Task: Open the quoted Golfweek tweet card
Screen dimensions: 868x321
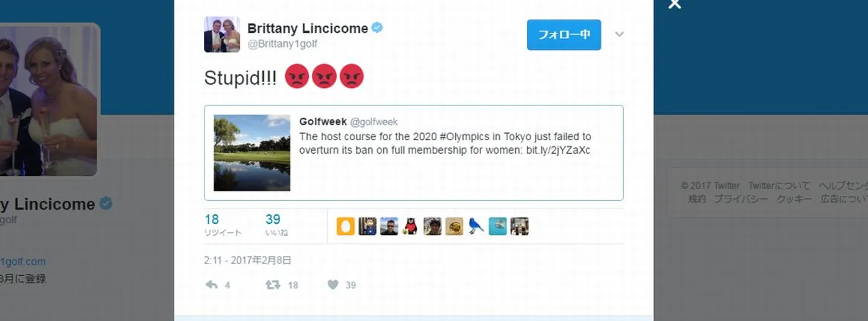Action: coord(414,152)
